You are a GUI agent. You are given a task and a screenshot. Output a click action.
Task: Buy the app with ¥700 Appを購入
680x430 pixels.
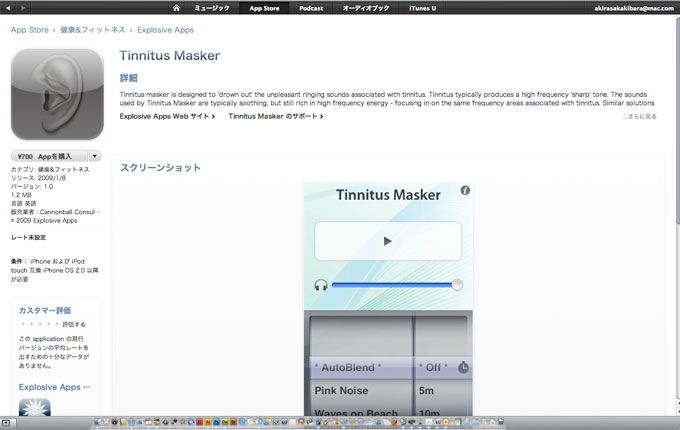pos(50,156)
